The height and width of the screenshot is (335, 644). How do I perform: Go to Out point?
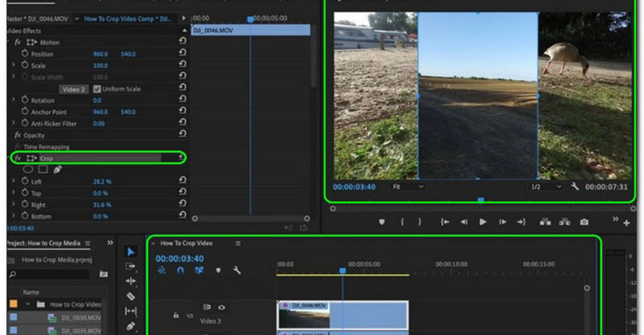[x=521, y=222]
